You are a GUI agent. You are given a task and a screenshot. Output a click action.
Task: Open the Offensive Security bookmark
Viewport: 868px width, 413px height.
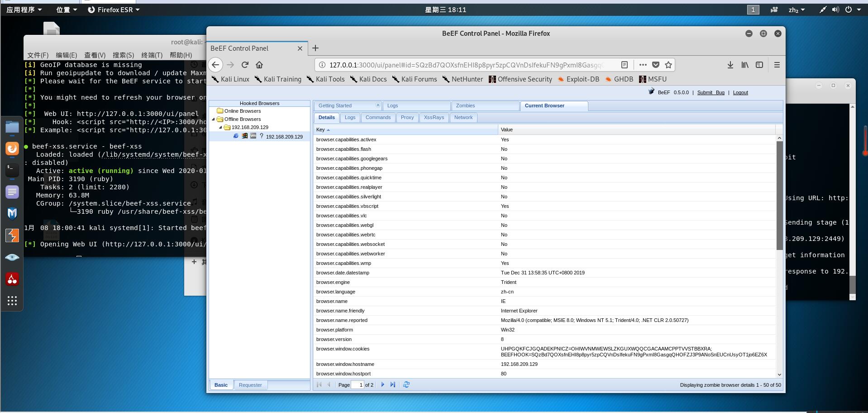(x=520, y=79)
